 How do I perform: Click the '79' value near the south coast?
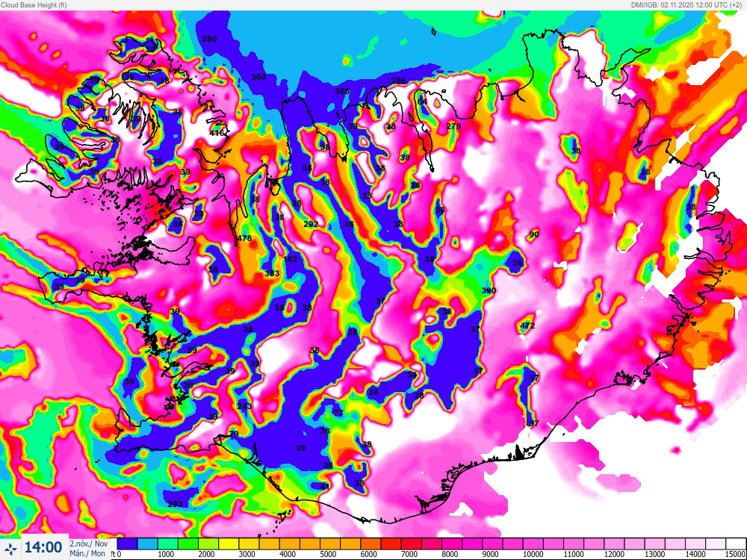[x=234, y=434]
